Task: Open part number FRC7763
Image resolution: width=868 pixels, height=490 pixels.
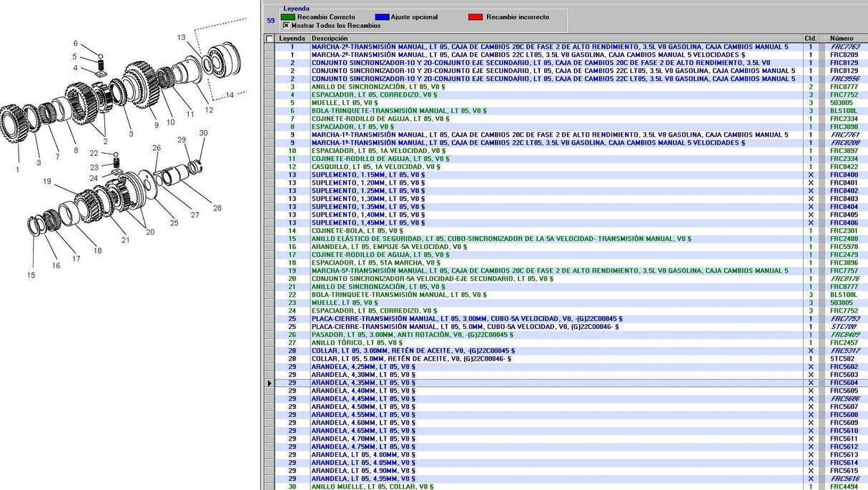Action: pyautogui.click(x=844, y=47)
